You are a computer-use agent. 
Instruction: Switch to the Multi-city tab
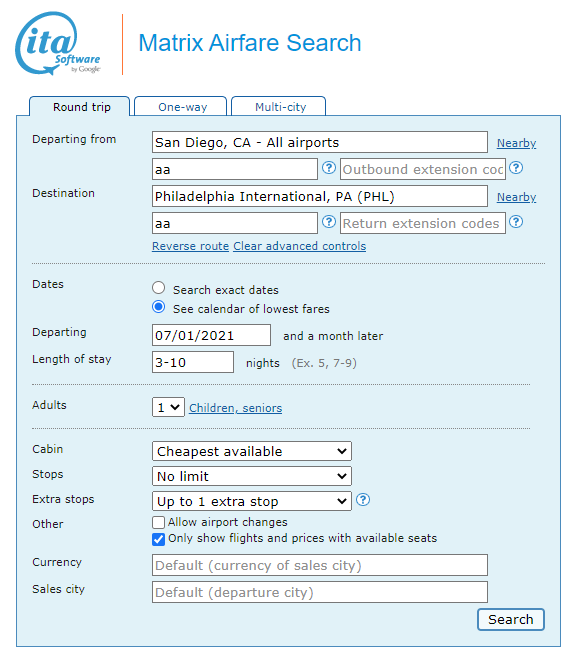(x=279, y=107)
